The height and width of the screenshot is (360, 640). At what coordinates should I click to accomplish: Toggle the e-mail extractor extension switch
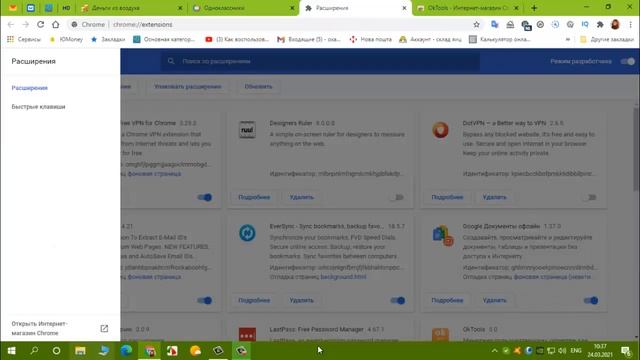(204, 300)
